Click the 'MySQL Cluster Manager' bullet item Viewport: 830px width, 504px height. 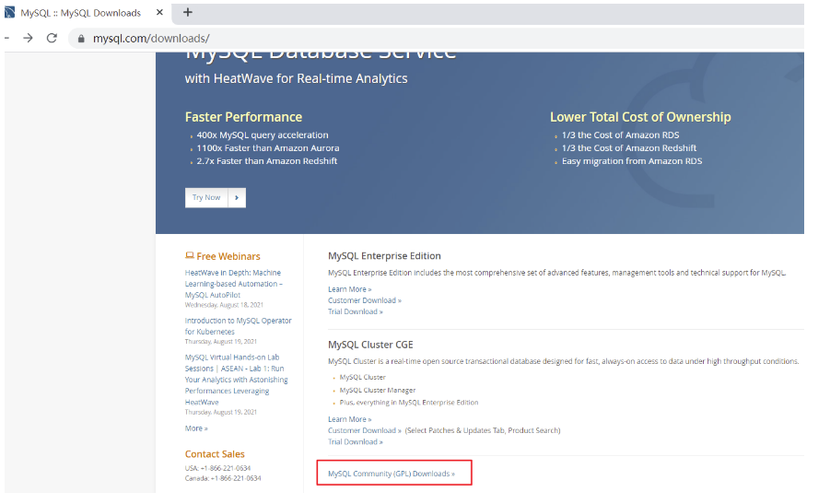tap(378, 390)
